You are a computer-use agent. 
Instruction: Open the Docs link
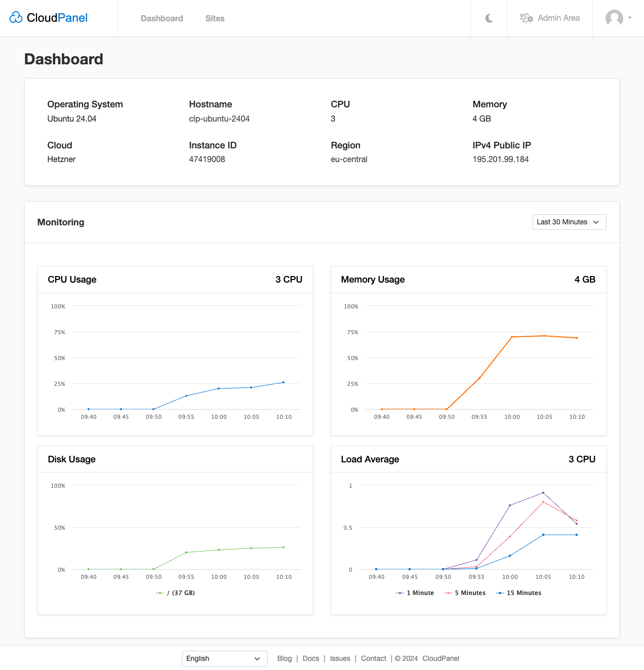(x=310, y=658)
